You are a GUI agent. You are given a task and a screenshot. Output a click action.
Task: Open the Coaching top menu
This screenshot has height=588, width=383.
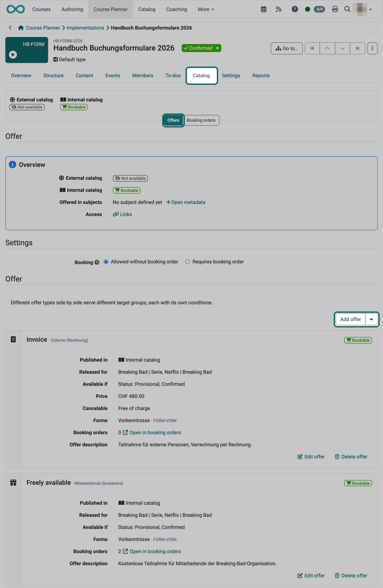177,9
